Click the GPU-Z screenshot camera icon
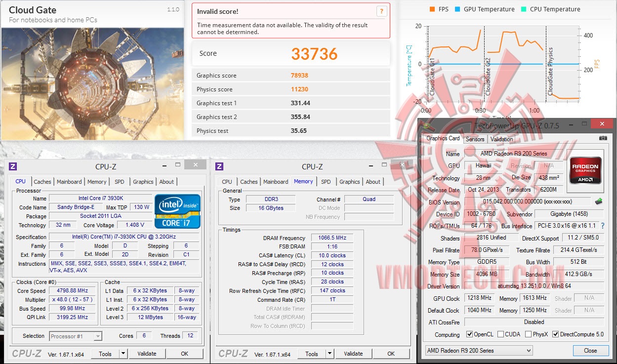617x364 pixels. (x=603, y=138)
